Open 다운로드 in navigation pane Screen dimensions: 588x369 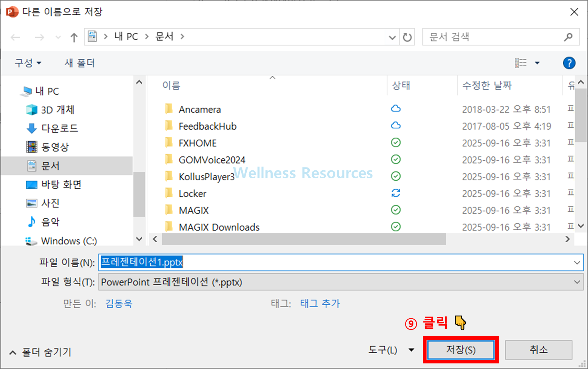coord(60,128)
